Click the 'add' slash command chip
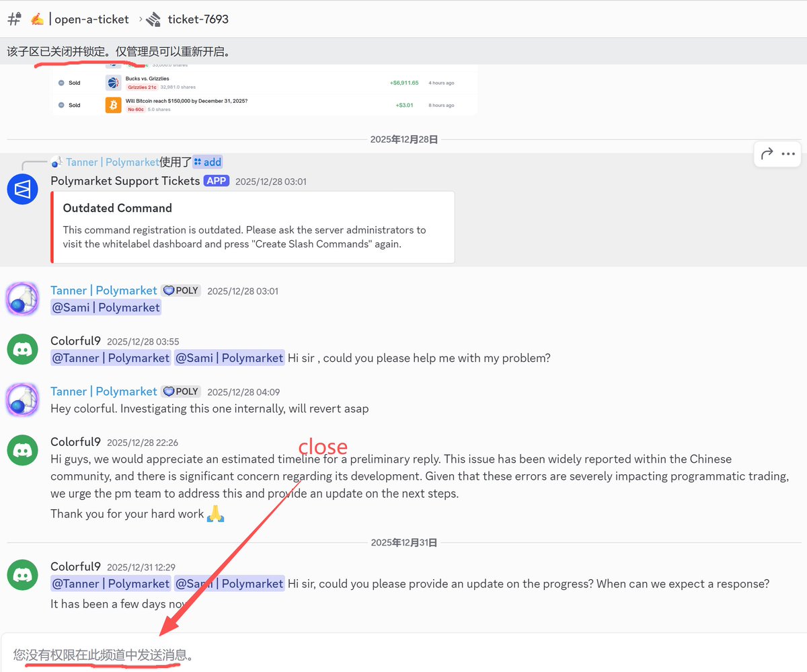807x672 pixels. [x=207, y=162]
